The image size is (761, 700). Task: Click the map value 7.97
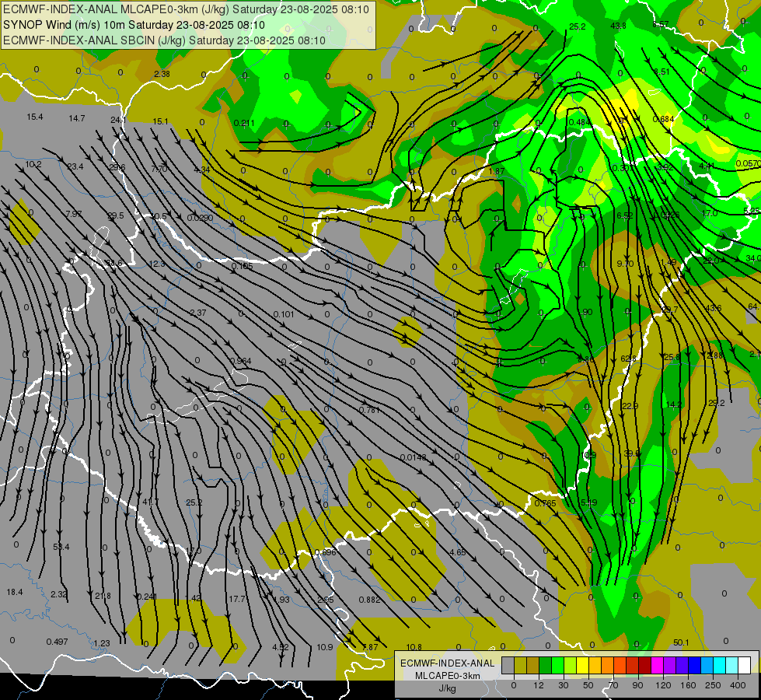point(74,214)
